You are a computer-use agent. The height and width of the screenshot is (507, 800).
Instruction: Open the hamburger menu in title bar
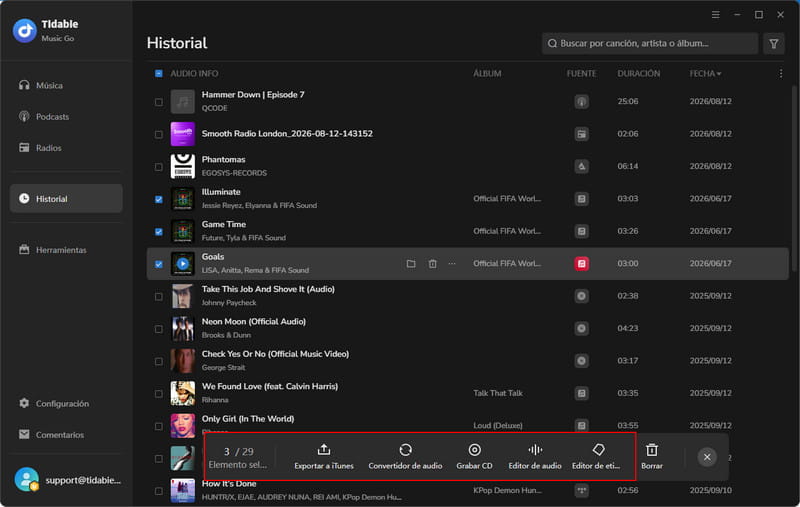click(x=715, y=15)
